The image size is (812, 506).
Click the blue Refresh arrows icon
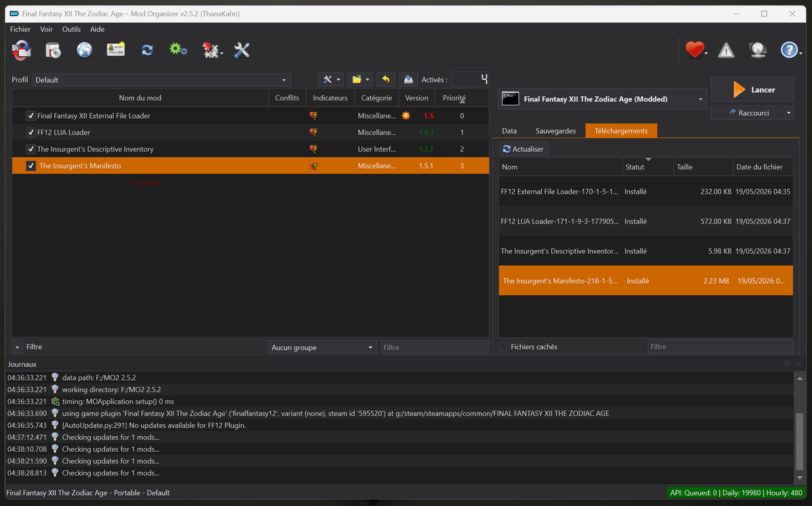coord(147,50)
